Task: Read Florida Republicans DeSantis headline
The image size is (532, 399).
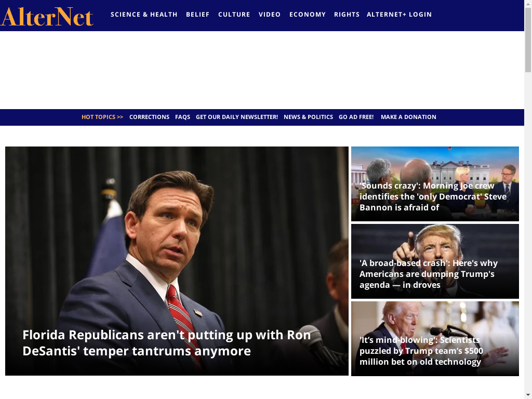Action: click(x=167, y=343)
